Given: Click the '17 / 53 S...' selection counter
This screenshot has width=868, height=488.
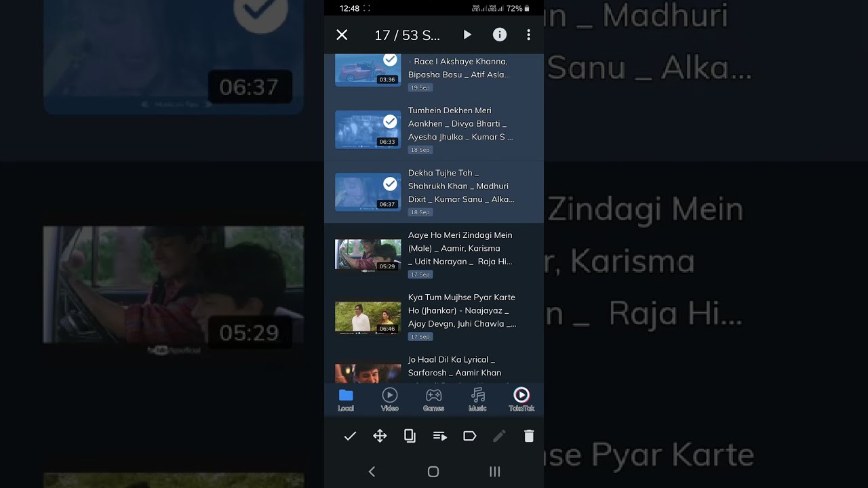Looking at the screenshot, I should point(407,35).
